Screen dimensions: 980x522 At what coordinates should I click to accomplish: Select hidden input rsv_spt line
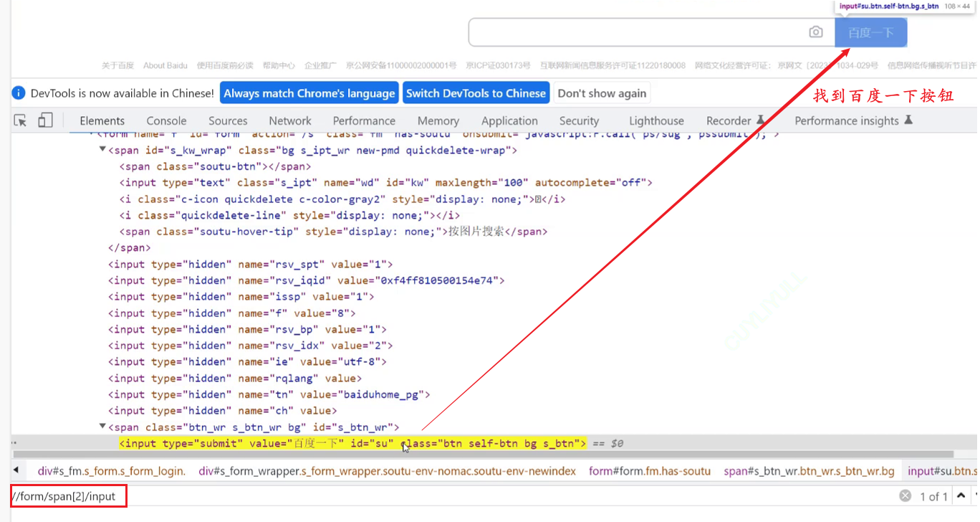250,265
